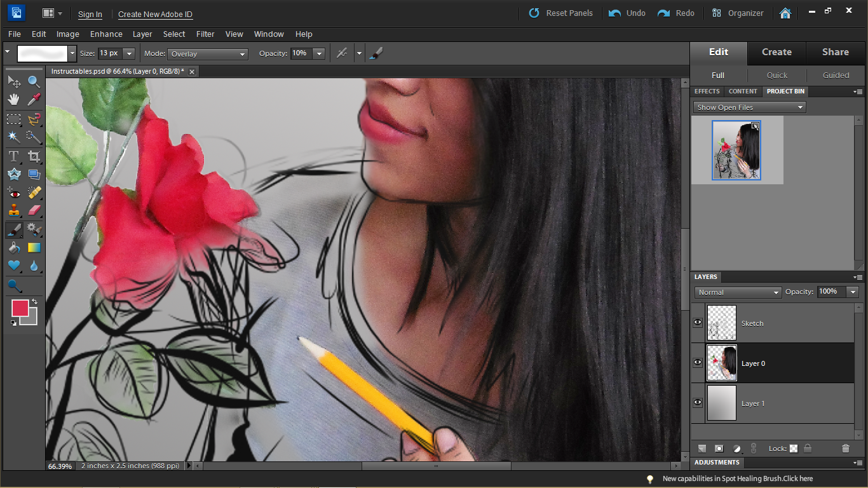This screenshot has width=868, height=488.
Task: Open the layer Opacity dropdown
Action: click(x=853, y=292)
